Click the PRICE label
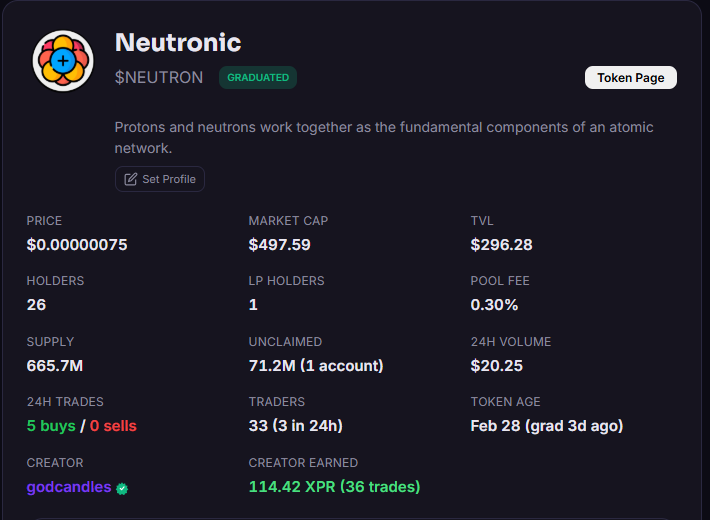Screen dimensions: 710x520 point(44,221)
